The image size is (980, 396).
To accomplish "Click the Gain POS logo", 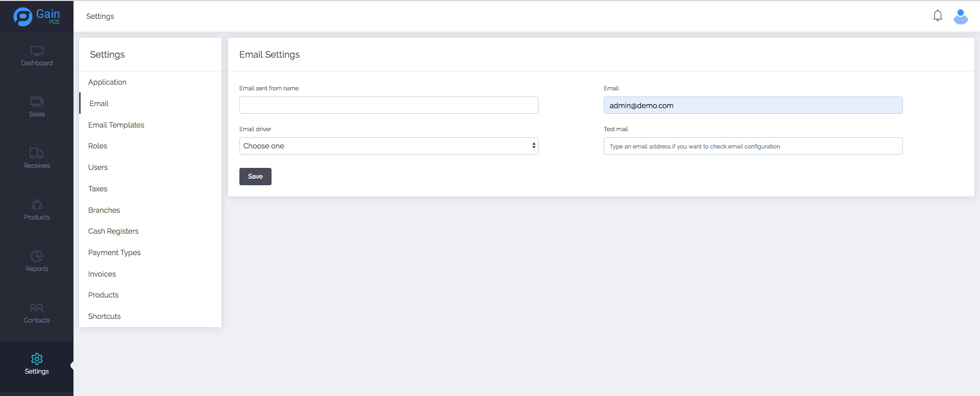I will click(36, 16).
